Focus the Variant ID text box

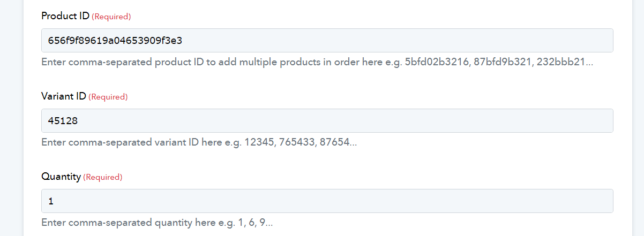click(x=327, y=121)
